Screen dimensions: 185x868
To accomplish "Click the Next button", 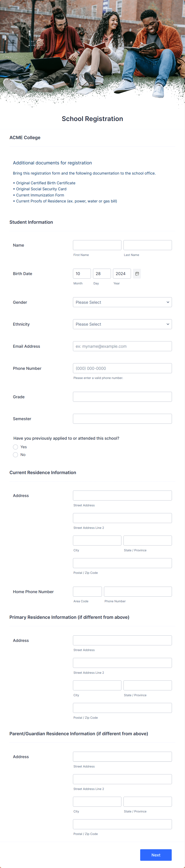I will pyautogui.click(x=156, y=855).
